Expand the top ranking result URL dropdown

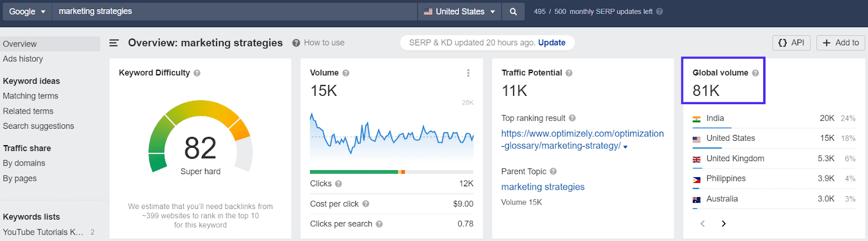(626, 147)
